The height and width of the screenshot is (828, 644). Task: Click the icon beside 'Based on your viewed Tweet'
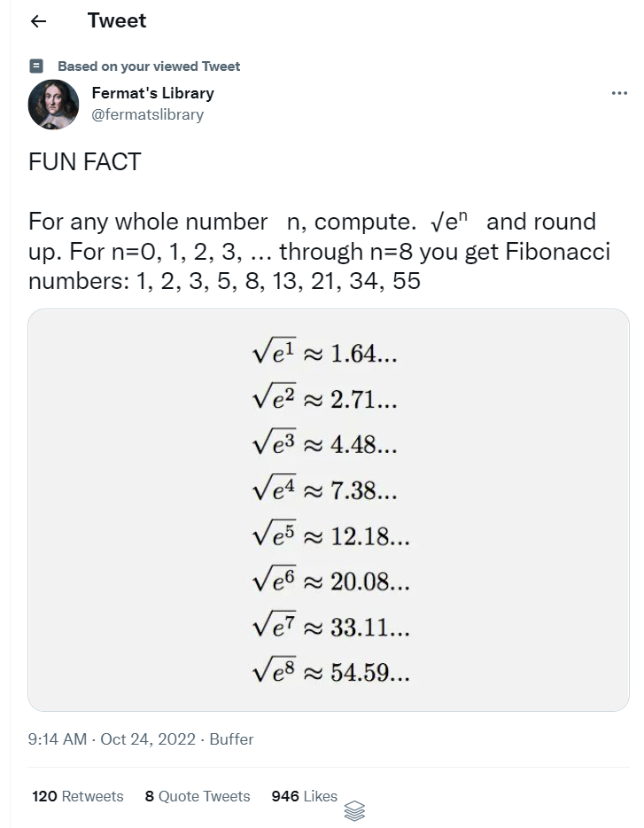(36, 66)
